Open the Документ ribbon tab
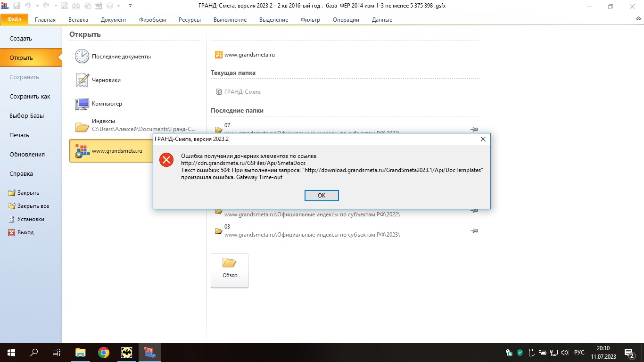The width and height of the screenshot is (644, 362). (114, 20)
